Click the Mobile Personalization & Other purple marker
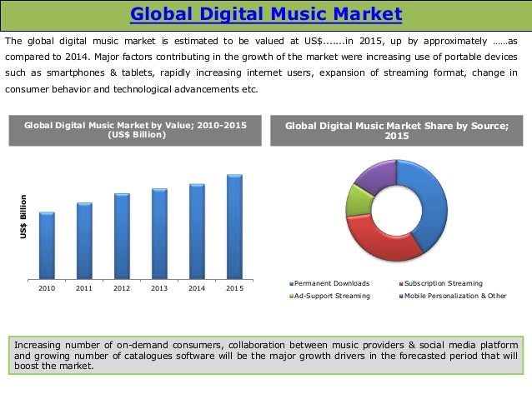 click(x=401, y=297)
